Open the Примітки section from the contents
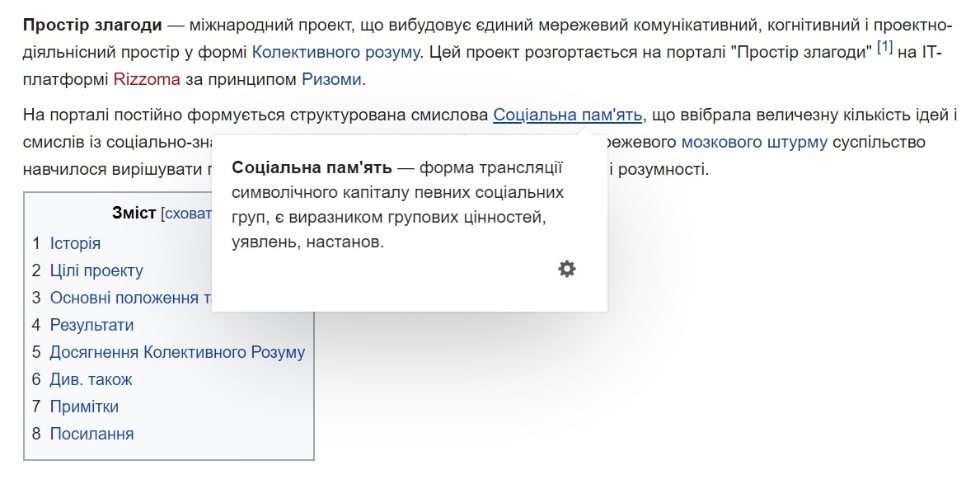Viewport: 980px width, 484px height. click(84, 406)
